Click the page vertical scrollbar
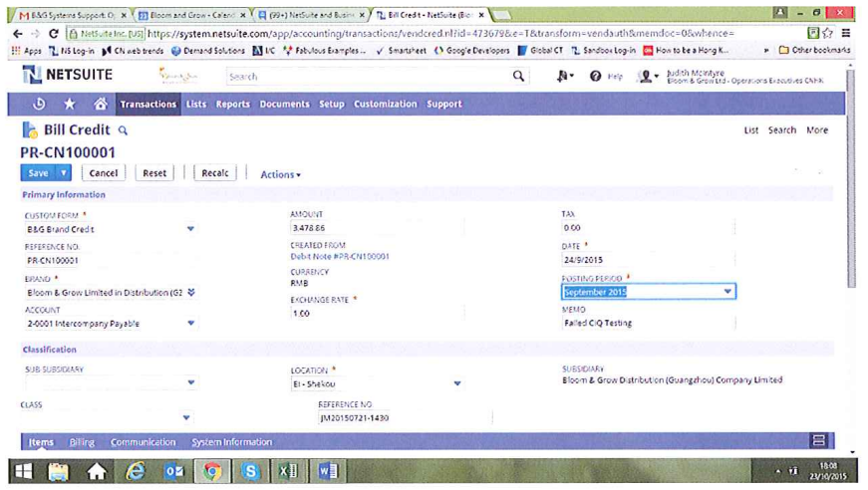 tap(851, 177)
